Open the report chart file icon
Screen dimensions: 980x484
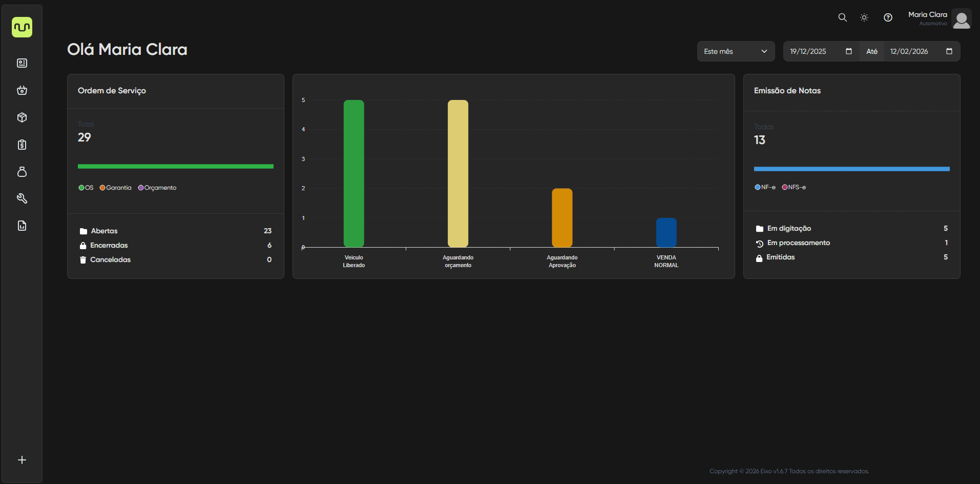pyautogui.click(x=22, y=226)
